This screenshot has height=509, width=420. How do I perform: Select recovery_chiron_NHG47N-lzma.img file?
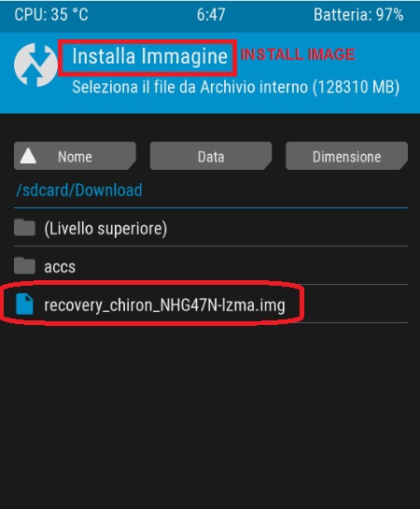coord(211,304)
